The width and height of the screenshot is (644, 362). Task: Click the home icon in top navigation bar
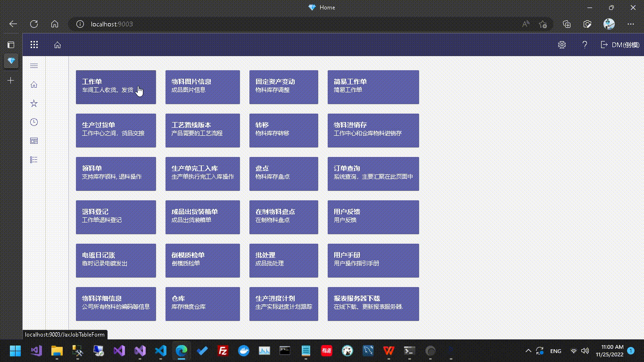point(58,45)
